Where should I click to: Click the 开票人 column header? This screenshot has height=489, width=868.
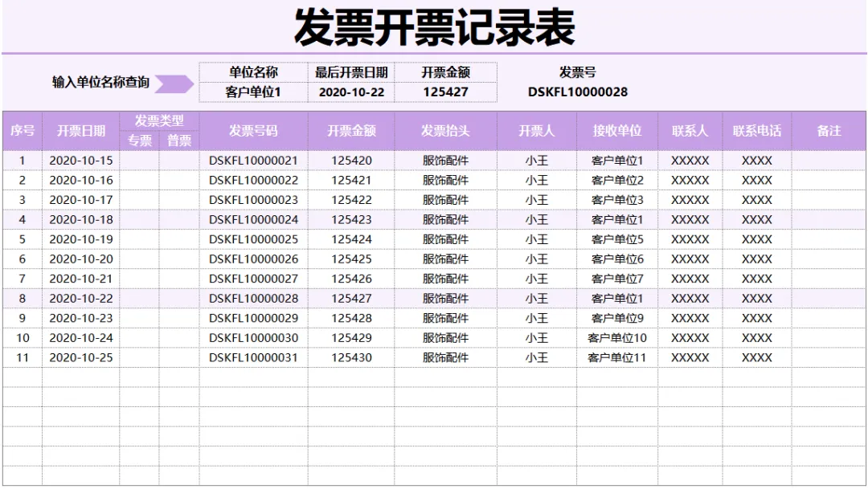click(x=536, y=131)
